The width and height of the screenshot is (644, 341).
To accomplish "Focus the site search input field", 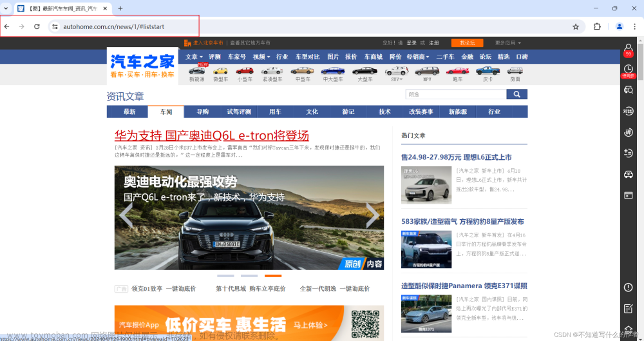I will tap(456, 94).
